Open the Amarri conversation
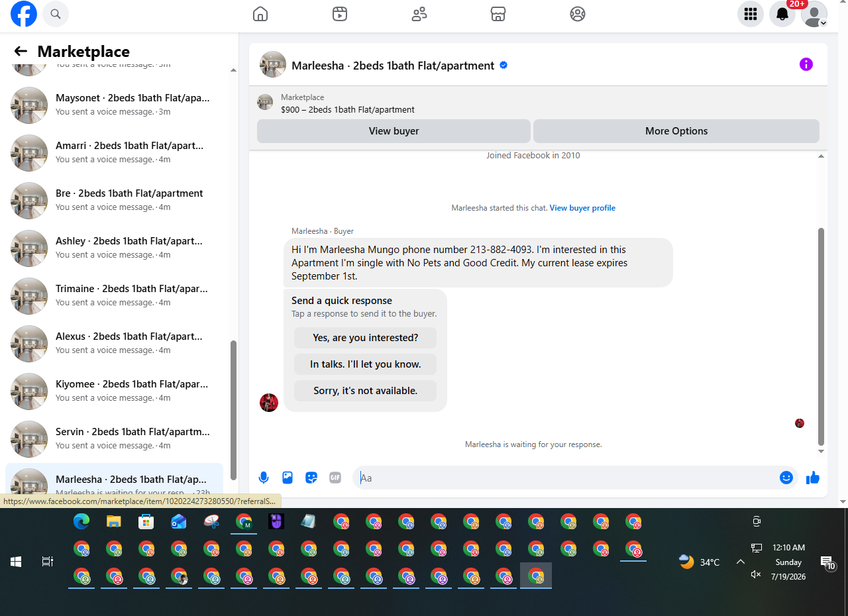Screen dimensions: 848x616 point(114,153)
